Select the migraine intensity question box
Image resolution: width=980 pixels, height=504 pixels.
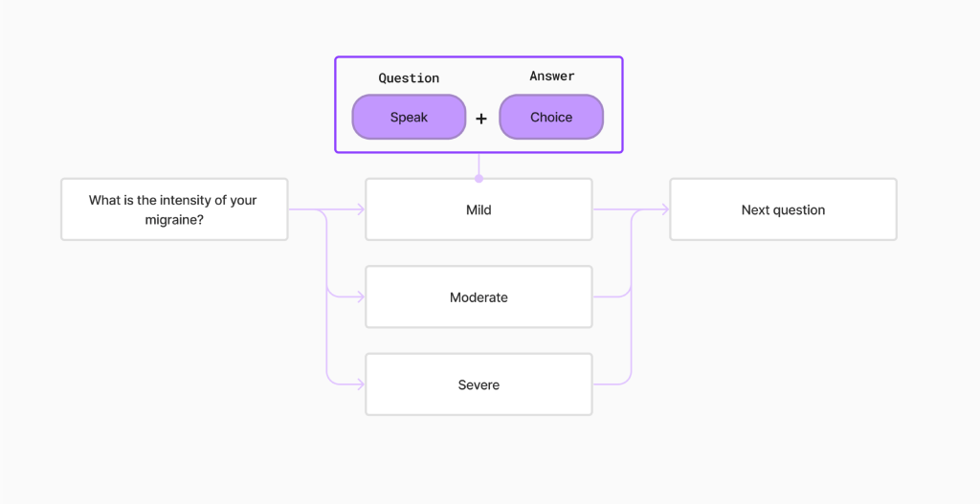174,209
